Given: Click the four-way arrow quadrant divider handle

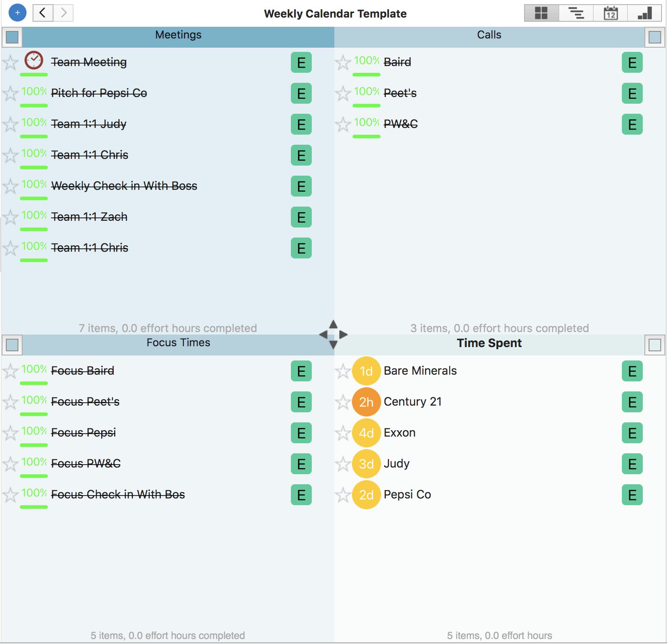Looking at the screenshot, I should (333, 335).
